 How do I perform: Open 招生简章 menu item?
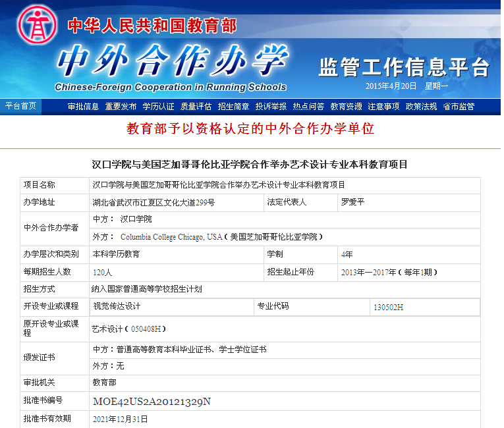point(233,107)
